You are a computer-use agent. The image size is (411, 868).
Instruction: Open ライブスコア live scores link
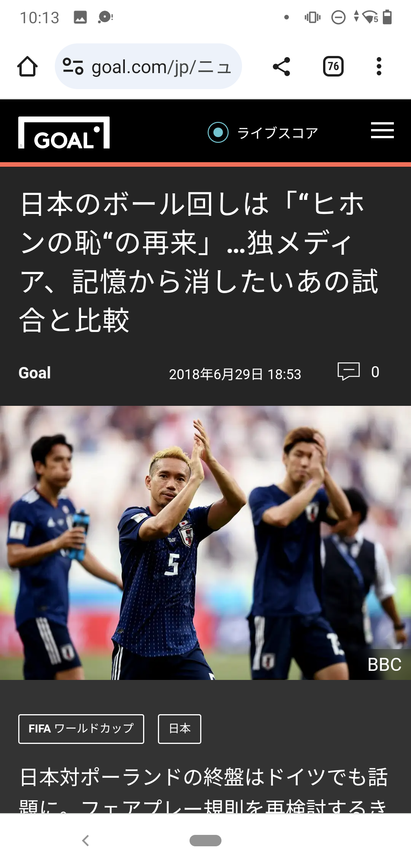277,133
